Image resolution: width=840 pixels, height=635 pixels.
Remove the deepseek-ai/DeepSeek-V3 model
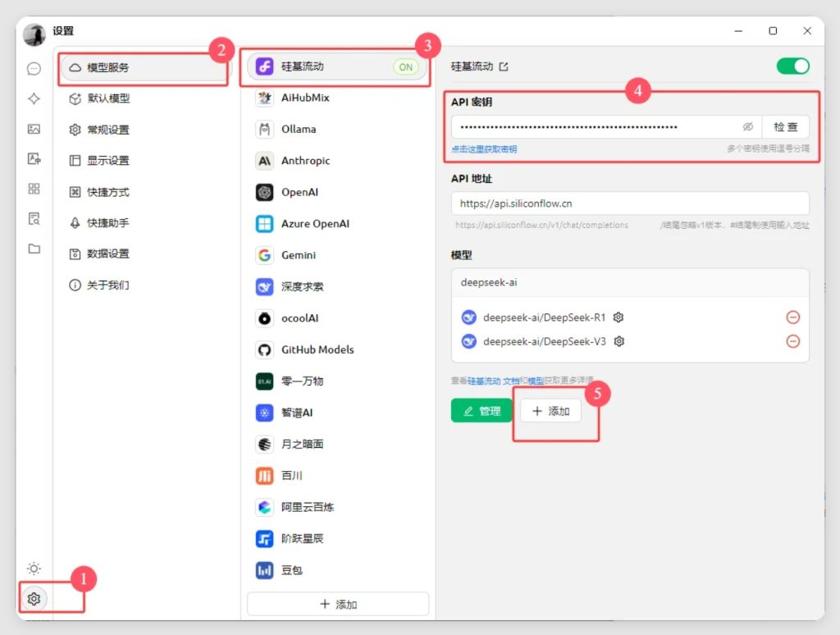click(793, 341)
